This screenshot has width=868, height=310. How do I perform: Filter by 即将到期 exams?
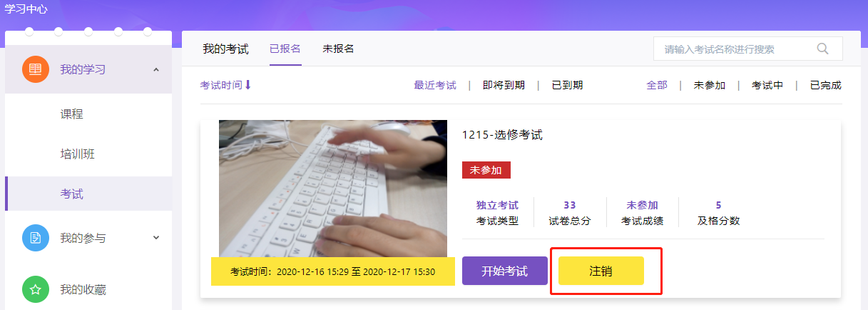[x=504, y=85]
